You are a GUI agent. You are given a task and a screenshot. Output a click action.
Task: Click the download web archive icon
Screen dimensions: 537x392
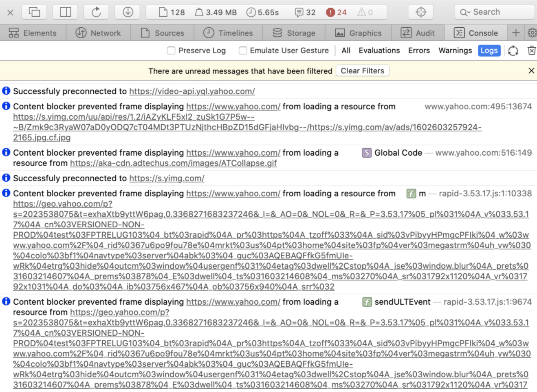point(128,12)
